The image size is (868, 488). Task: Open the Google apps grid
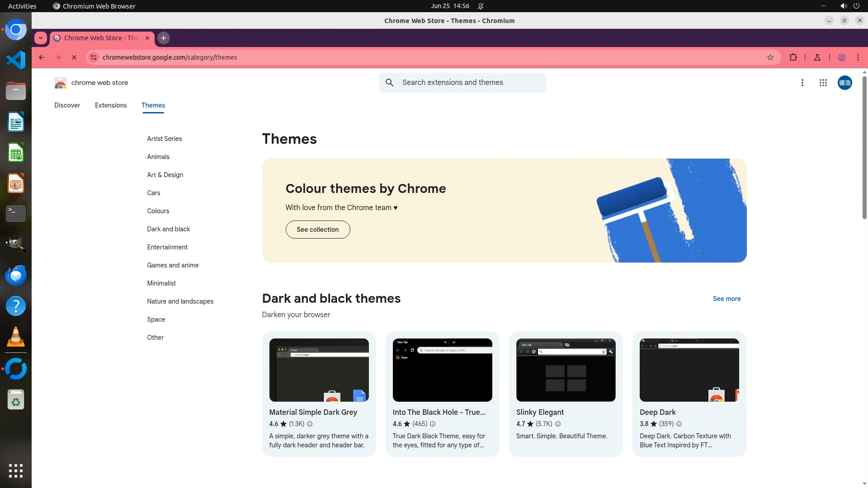pyautogui.click(x=823, y=83)
